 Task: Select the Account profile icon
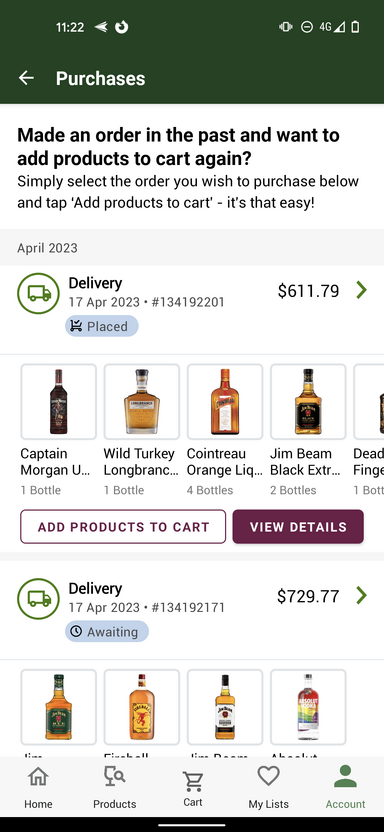[x=345, y=776]
